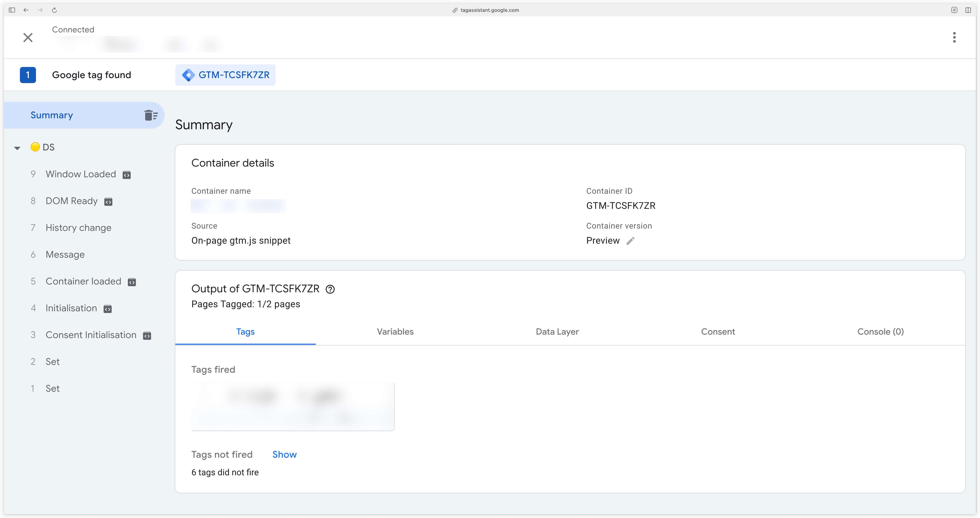The width and height of the screenshot is (980, 518).
Task: Open the three-dot more options menu
Action: click(954, 37)
